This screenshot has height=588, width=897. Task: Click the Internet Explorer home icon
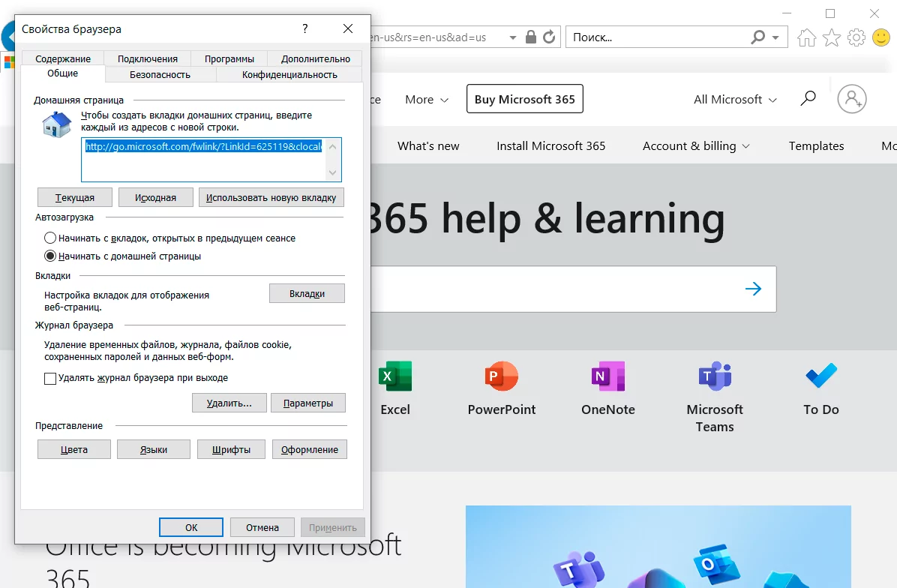coord(806,37)
